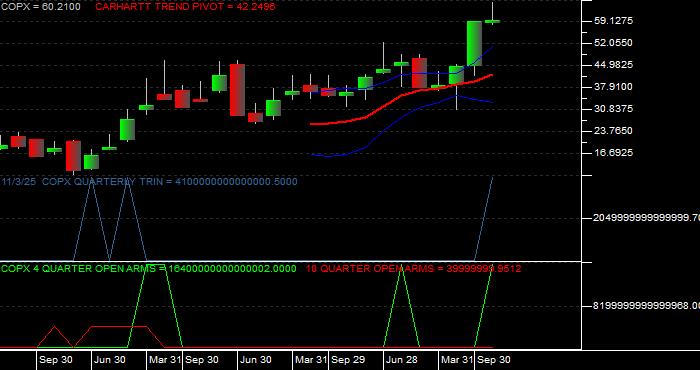700x370 pixels.
Task: Select the 44.9825 price axis value
Action: [x=613, y=65]
